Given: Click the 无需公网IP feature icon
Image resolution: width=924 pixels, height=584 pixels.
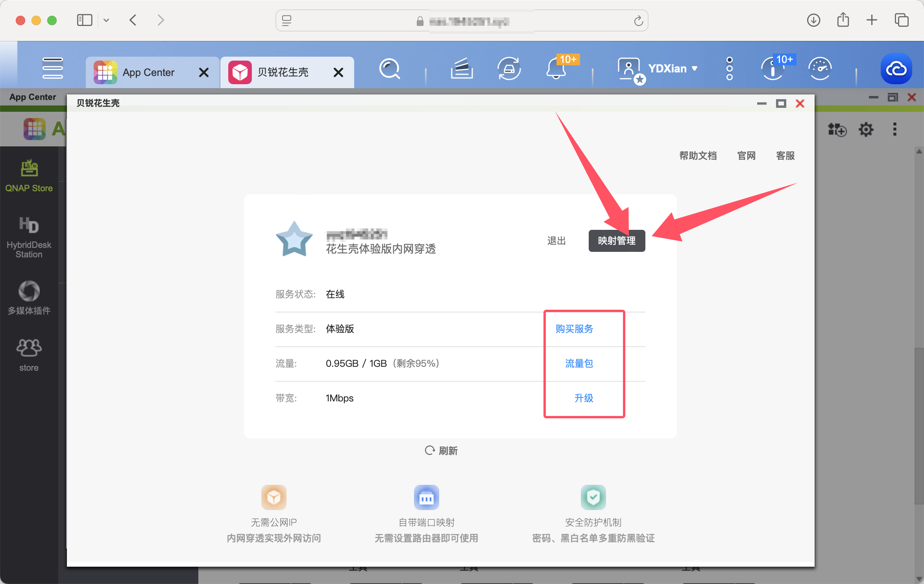Looking at the screenshot, I should pyautogui.click(x=274, y=497).
